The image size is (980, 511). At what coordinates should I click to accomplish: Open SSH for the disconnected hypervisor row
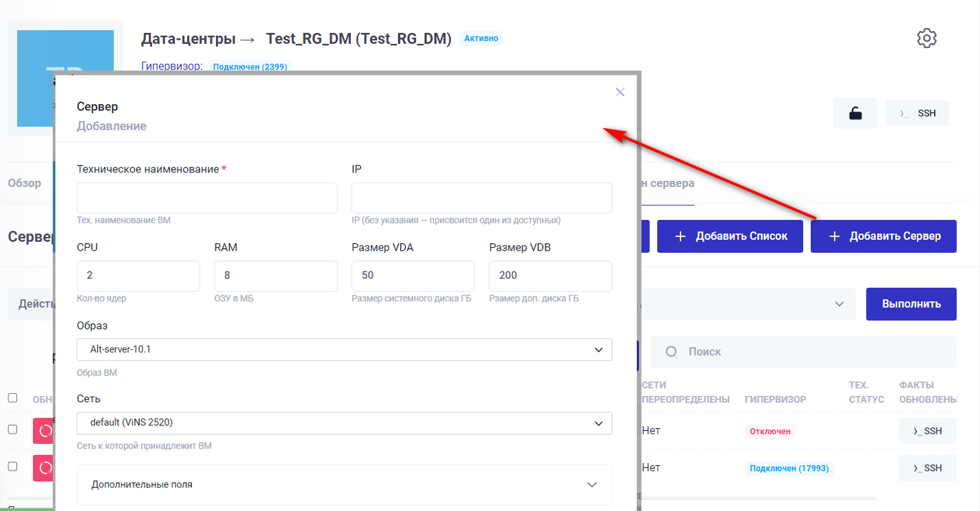point(927,431)
